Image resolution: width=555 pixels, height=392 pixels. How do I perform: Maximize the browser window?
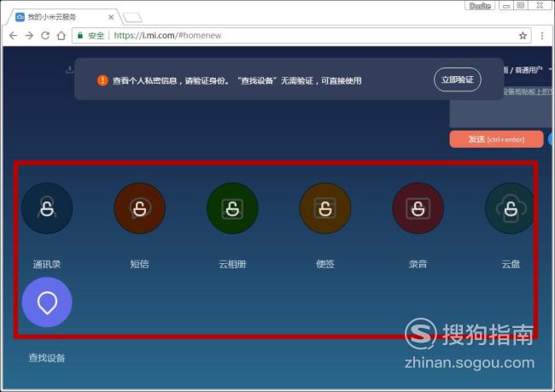[521, 6]
